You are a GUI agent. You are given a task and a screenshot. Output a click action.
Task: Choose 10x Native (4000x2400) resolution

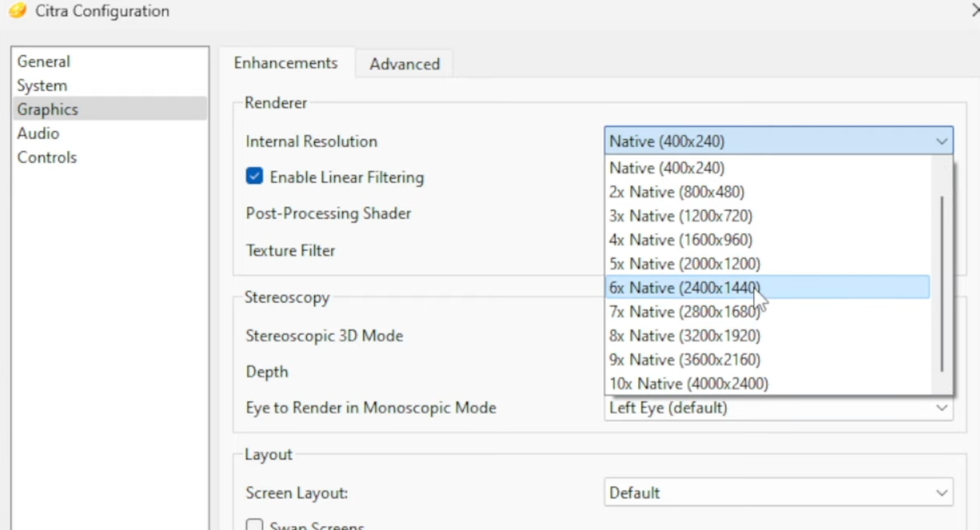(x=767, y=383)
